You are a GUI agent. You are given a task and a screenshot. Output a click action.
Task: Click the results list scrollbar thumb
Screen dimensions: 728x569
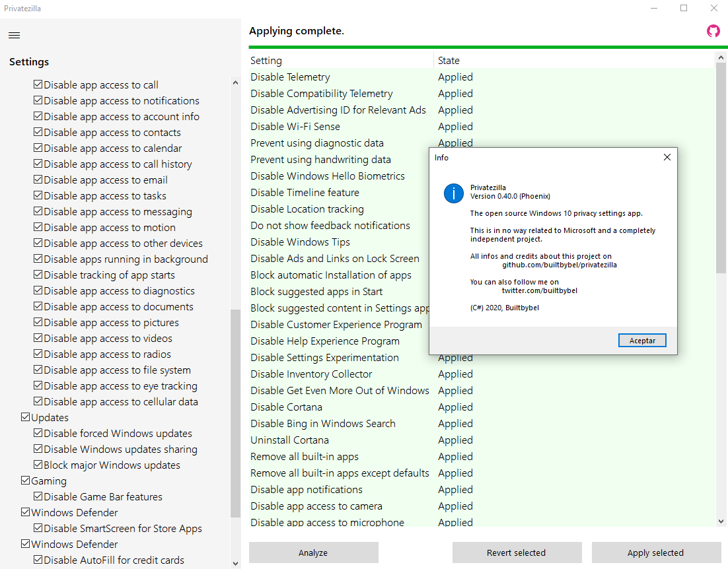click(x=721, y=168)
